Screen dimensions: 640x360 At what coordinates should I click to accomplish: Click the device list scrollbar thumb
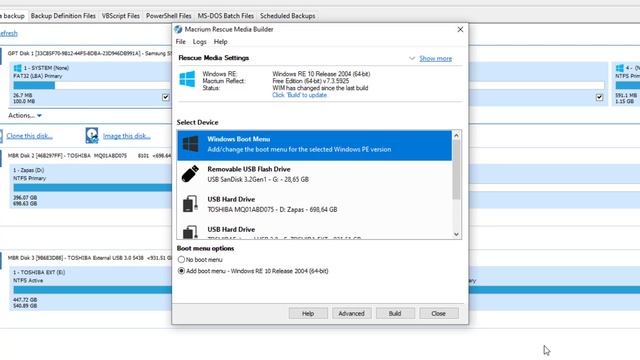(456, 170)
